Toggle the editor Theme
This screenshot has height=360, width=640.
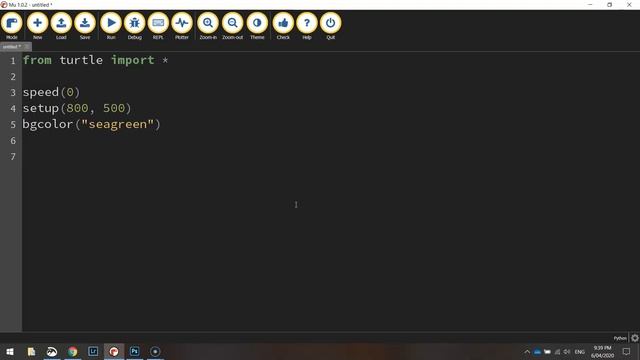point(257,25)
